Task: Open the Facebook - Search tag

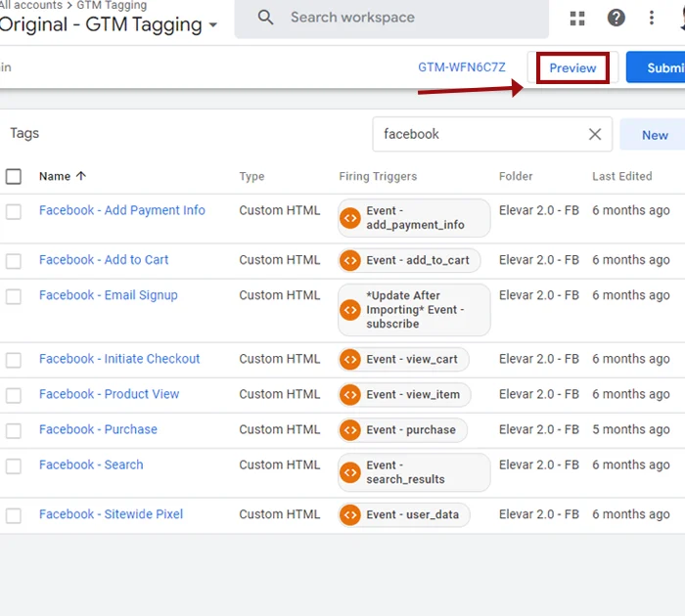Action: point(91,465)
